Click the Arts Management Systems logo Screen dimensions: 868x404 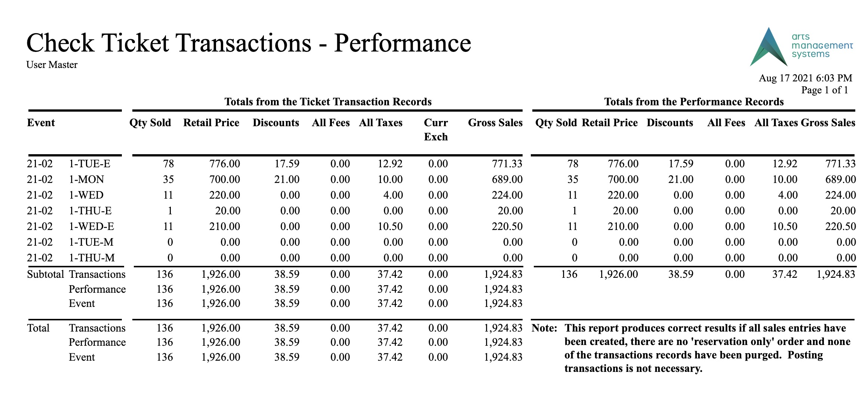point(801,47)
